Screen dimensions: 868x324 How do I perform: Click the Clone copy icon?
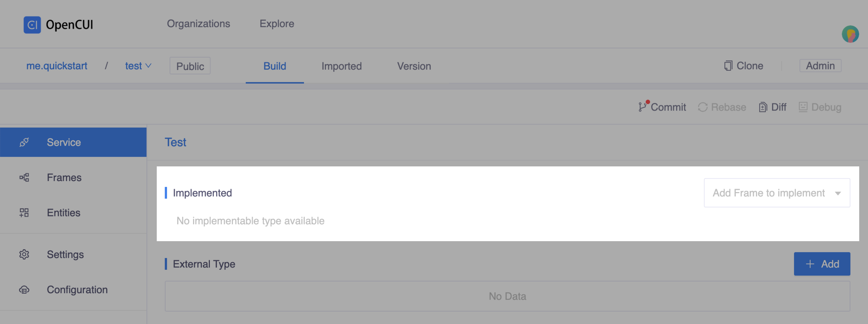click(728, 66)
